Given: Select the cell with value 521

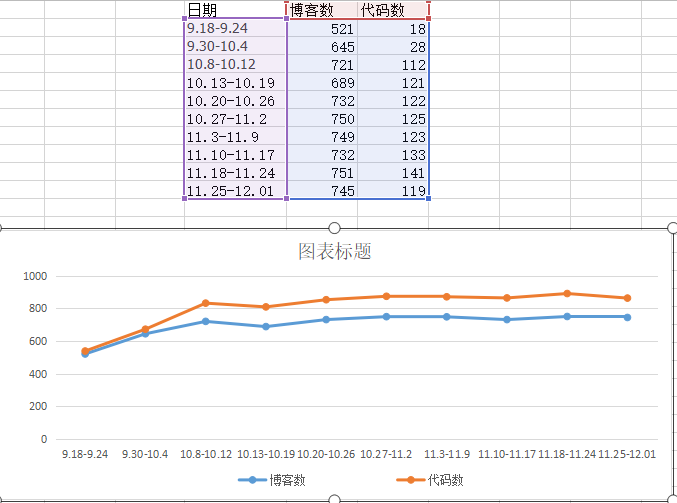Looking at the screenshot, I should pos(322,28).
